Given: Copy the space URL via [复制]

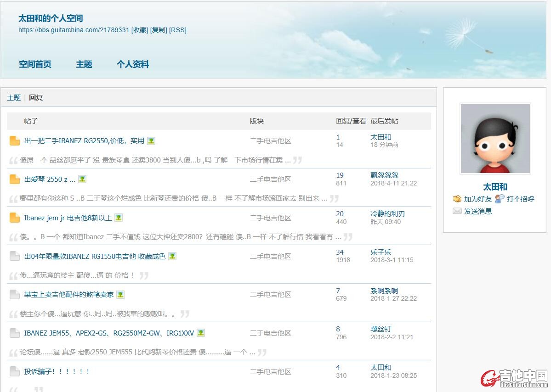Looking at the screenshot, I should tap(159, 30).
